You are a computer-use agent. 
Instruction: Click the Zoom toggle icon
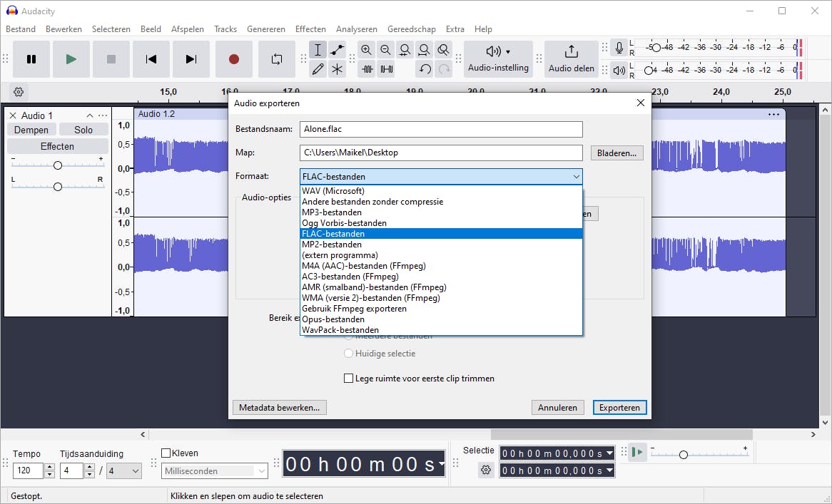click(443, 50)
